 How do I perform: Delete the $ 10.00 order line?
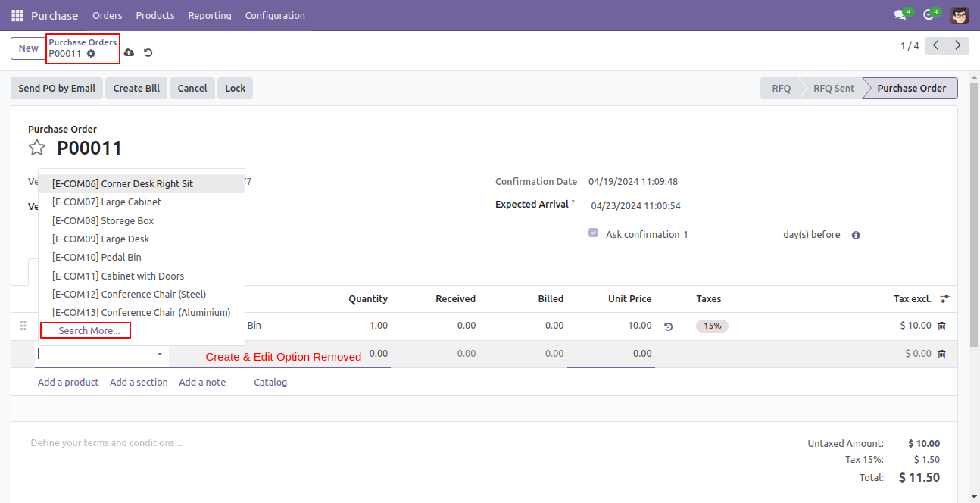942,326
